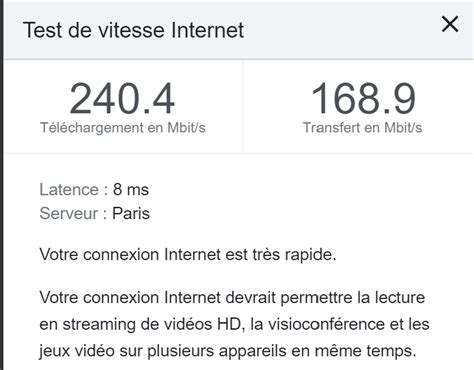Select the Téléchargement en Mbit/s label

[123, 128]
